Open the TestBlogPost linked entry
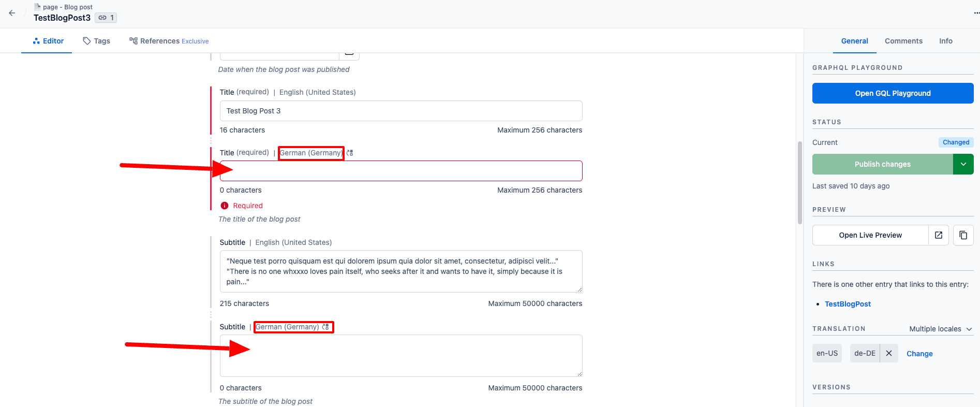Viewport: 980px width, 407px height. pyautogui.click(x=848, y=304)
